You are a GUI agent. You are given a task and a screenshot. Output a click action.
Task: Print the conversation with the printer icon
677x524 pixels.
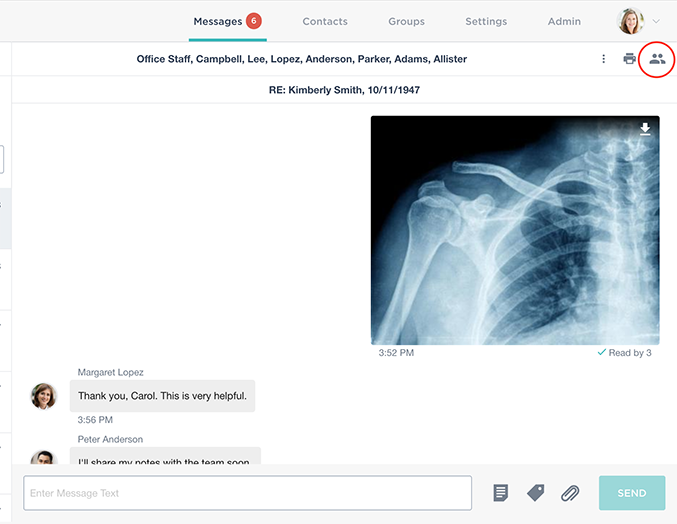630,59
